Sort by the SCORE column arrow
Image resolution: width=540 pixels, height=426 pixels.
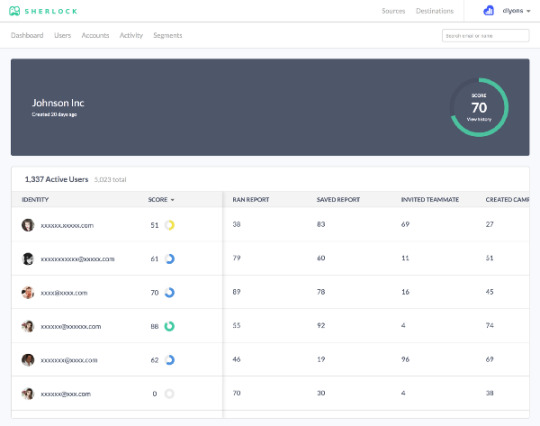[x=173, y=200]
